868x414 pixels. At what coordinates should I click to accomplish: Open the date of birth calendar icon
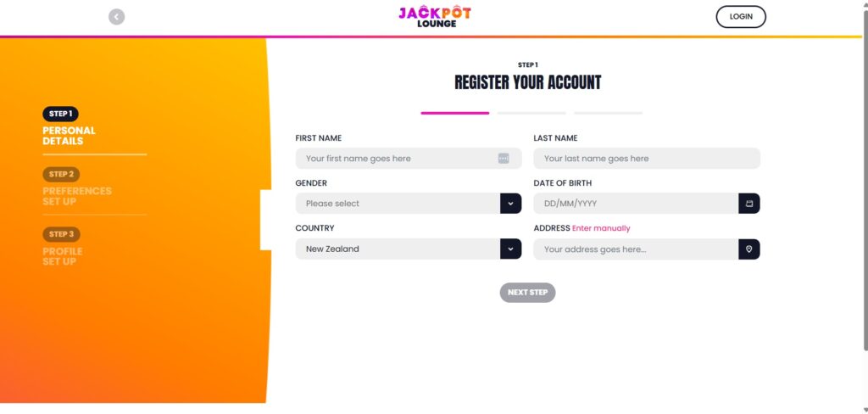pyautogui.click(x=749, y=204)
